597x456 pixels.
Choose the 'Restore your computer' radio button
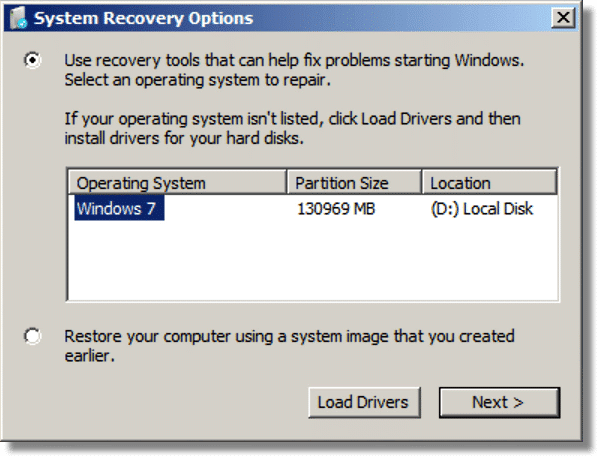(32, 336)
